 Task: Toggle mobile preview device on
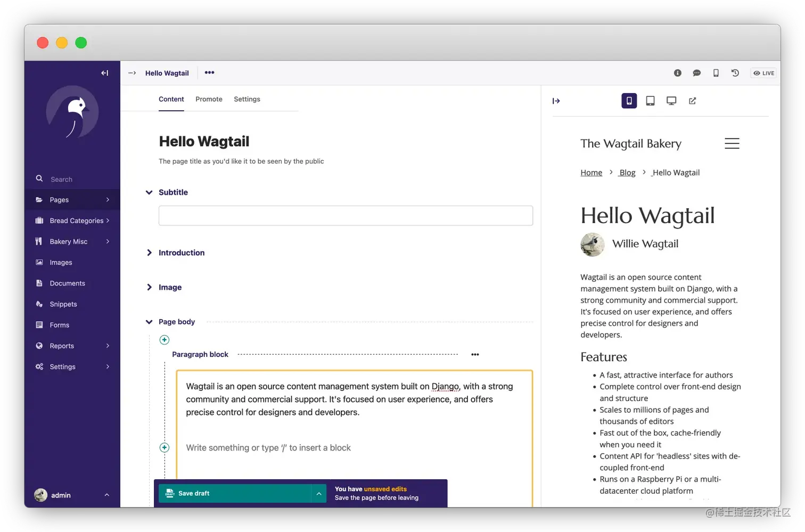629,101
